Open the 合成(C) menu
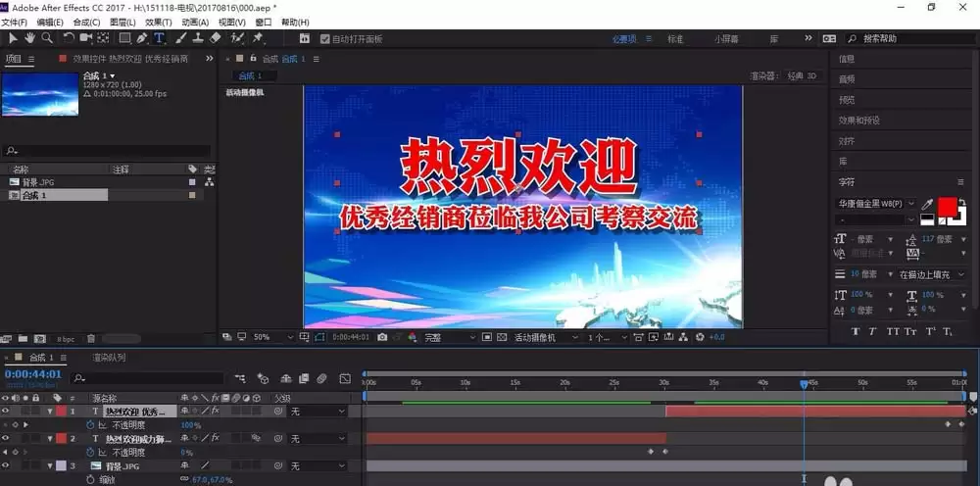This screenshot has width=980, height=486. point(86,22)
